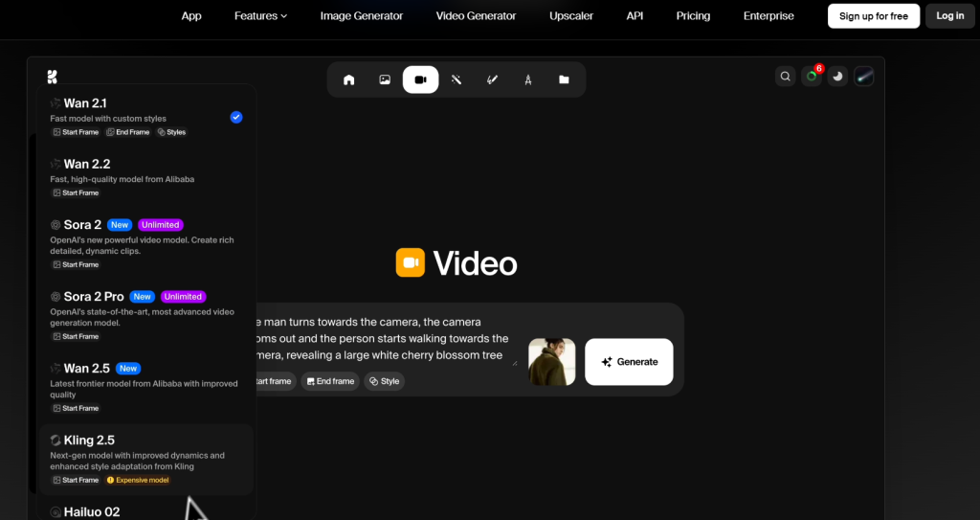The image size is (980, 520).
Task: Toggle dark mode moon icon
Action: (837, 77)
